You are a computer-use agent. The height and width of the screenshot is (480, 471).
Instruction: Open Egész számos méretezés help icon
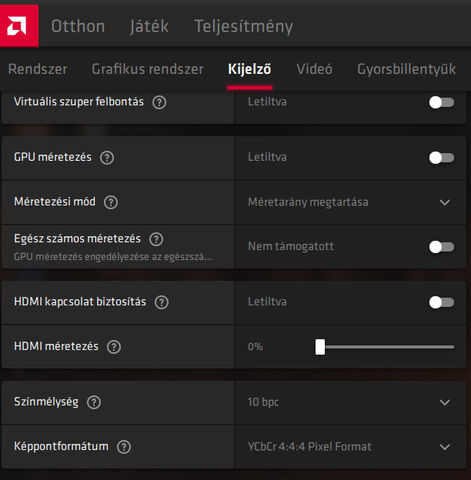156,239
